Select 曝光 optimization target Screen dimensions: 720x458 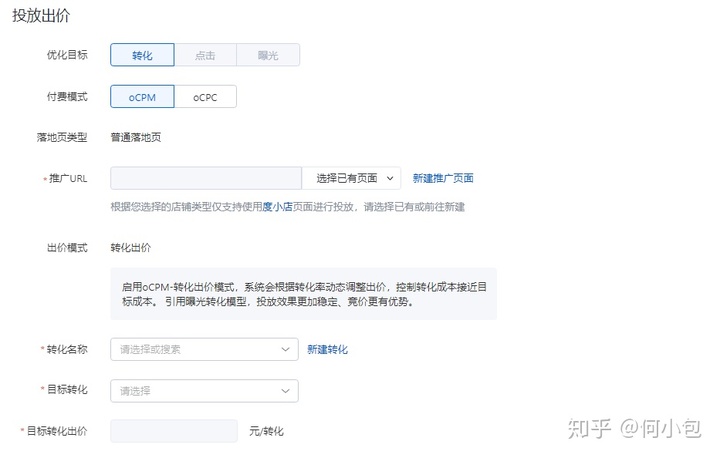(268, 55)
